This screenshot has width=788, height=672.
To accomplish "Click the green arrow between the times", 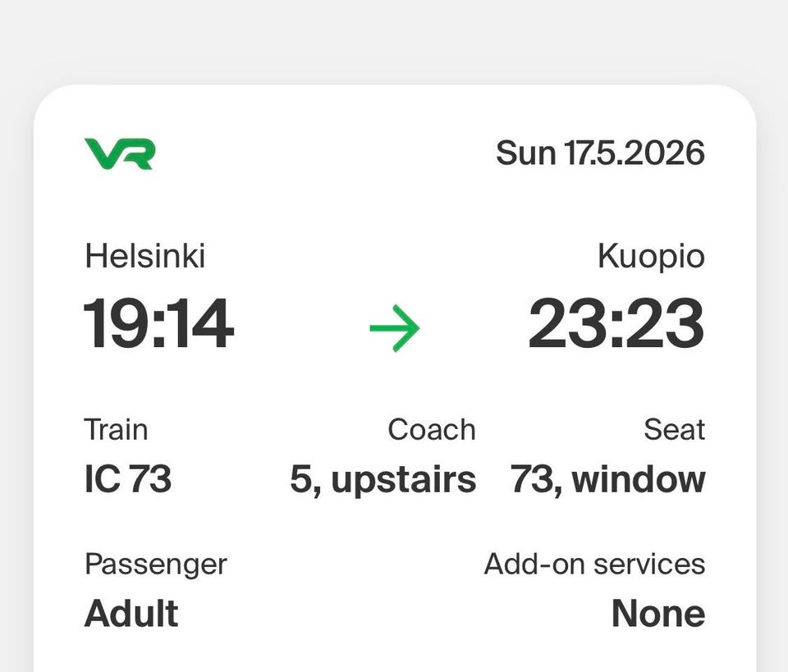I will pos(394,328).
